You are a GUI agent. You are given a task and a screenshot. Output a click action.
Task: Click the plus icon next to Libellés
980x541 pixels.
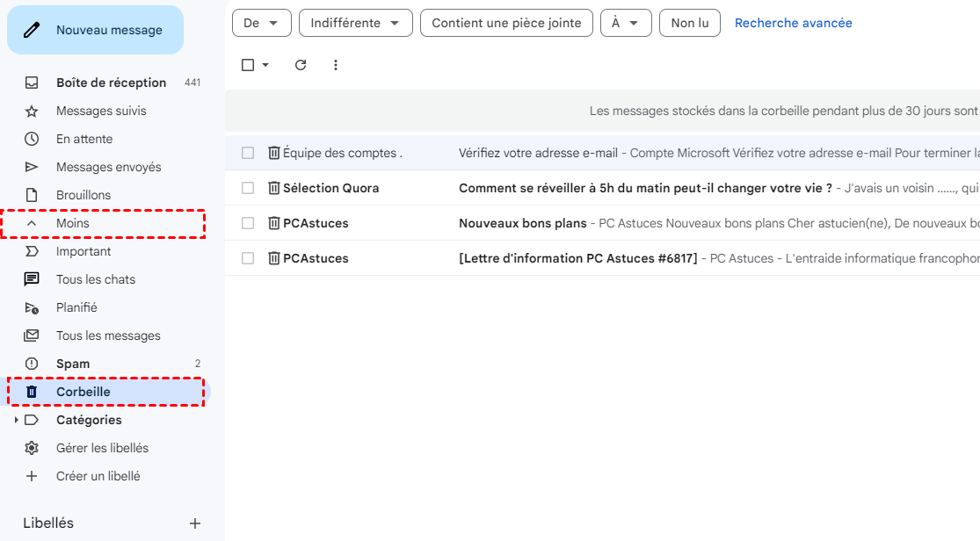pyautogui.click(x=195, y=523)
